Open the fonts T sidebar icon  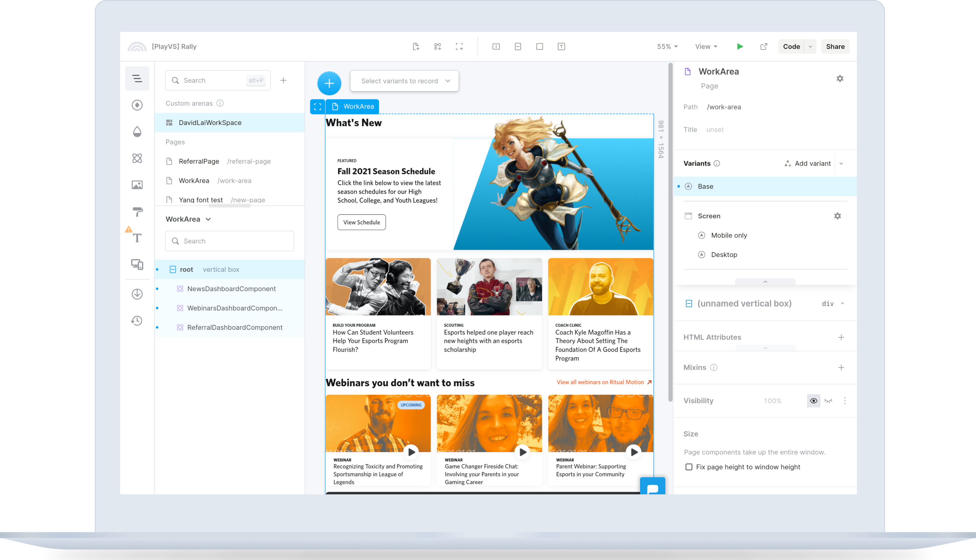pyautogui.click(x=137, y=238)
